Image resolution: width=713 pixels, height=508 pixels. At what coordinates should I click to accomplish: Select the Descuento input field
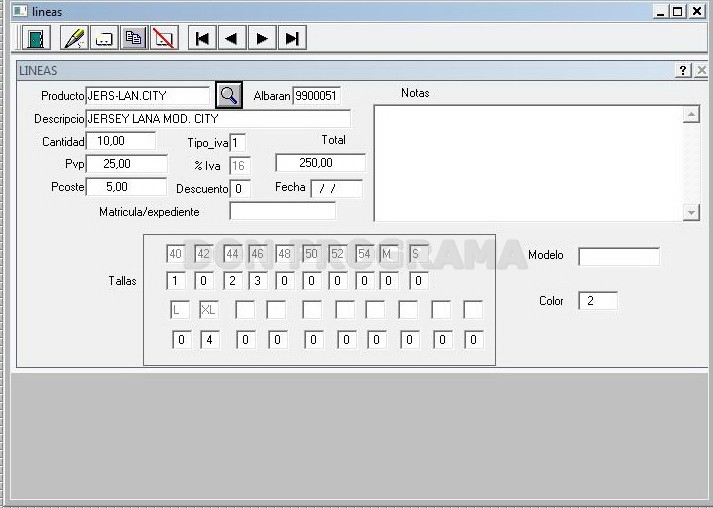point(240,189)
